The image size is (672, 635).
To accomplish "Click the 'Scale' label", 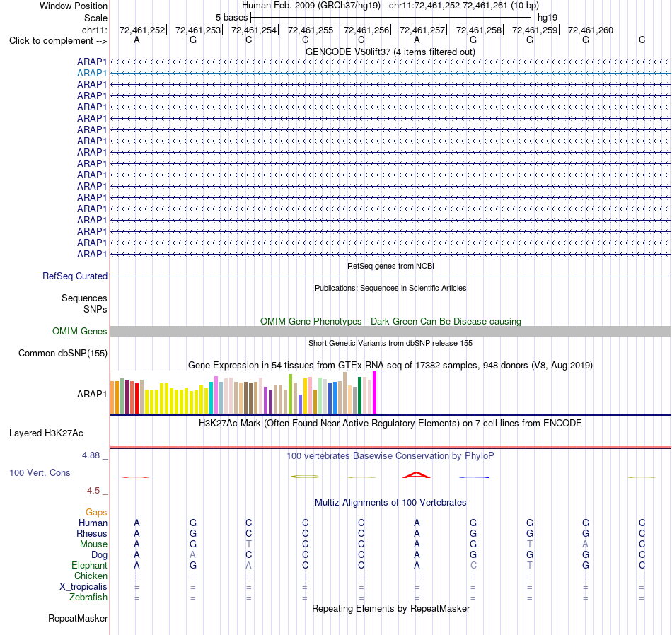I will click(x=95, y=18).
